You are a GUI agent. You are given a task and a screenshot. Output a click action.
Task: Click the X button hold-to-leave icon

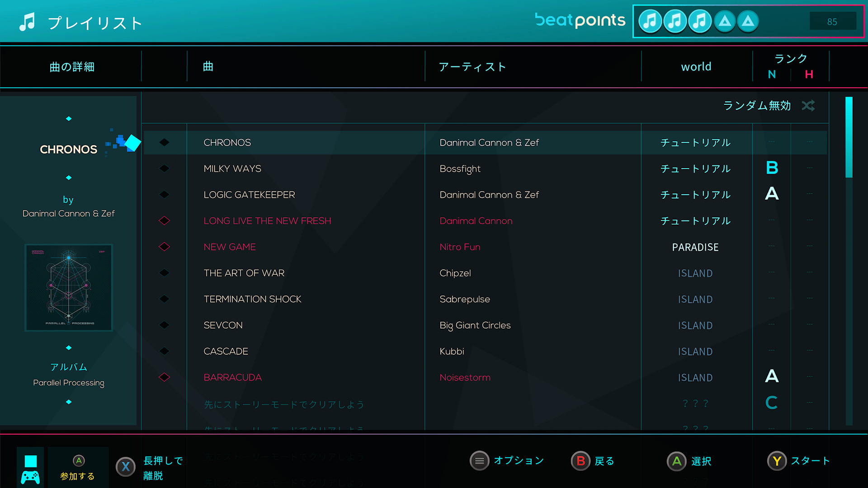pos(126,467)
